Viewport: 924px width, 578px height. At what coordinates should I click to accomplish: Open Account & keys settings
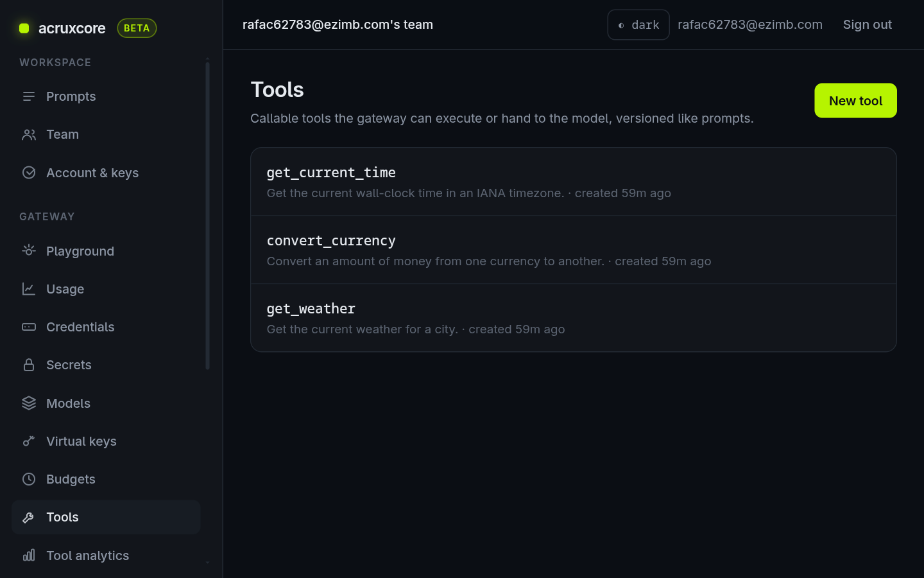point(106,173)
